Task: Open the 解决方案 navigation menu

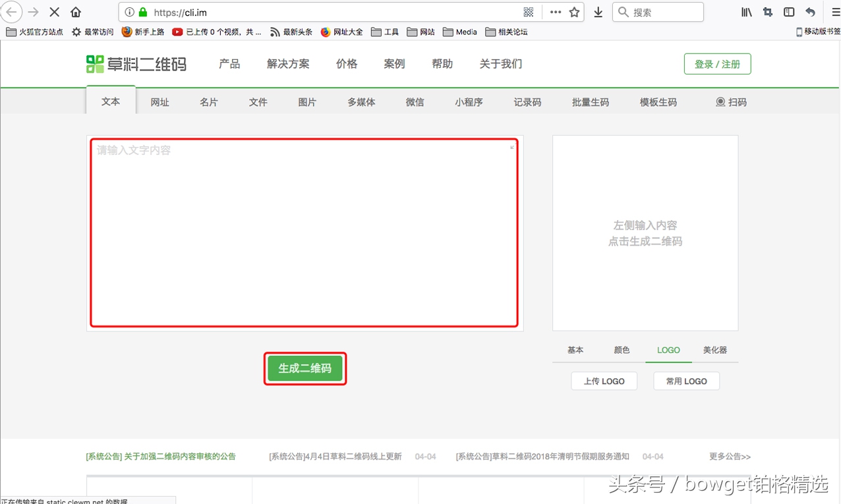Action: tap(288, 63)
